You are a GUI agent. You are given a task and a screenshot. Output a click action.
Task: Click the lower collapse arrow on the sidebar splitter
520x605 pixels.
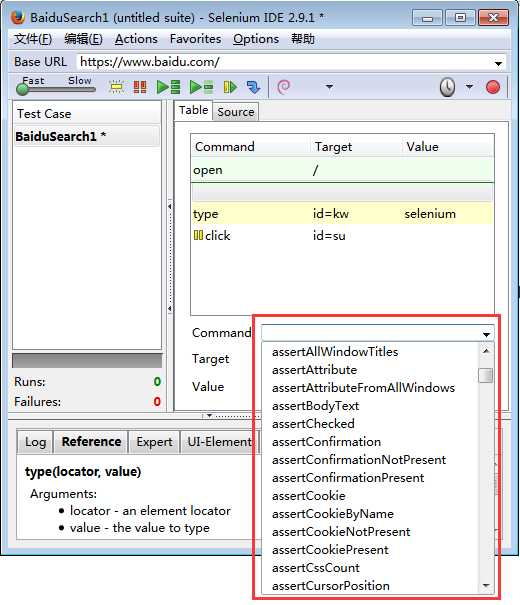click(170, 309)
